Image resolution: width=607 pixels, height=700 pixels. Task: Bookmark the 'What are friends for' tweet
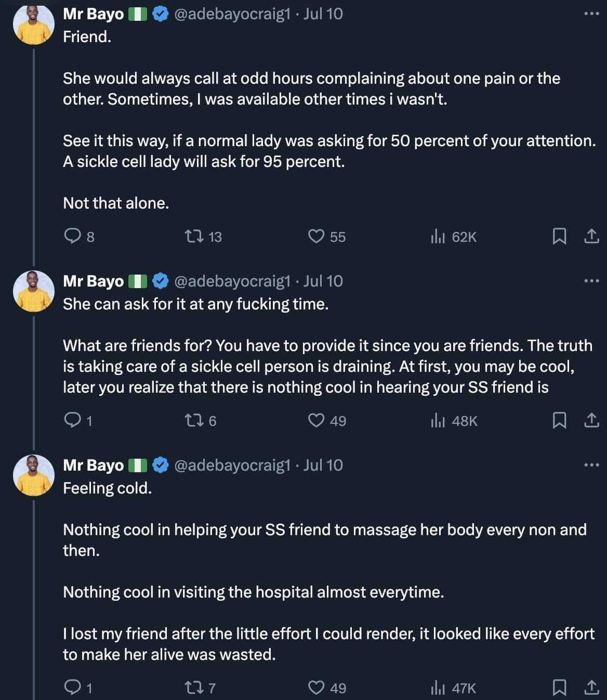559,420
